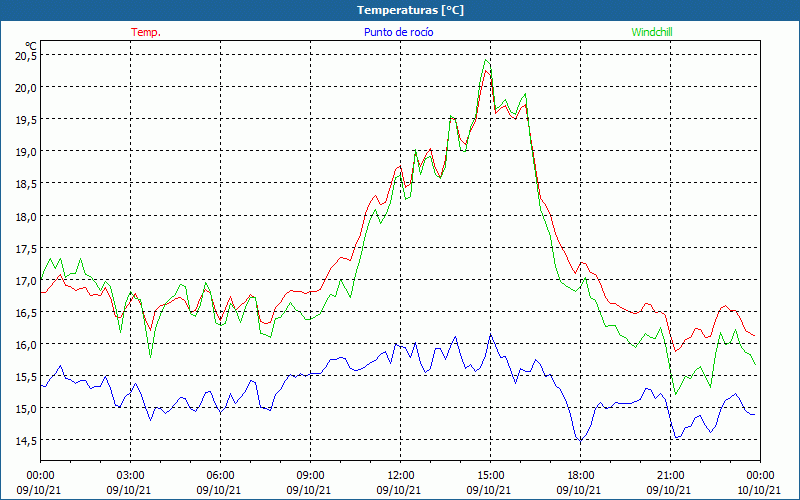Image resolution: width=800 pixels, height=500 pixels.
Task: Click the 14,5 y-axis value
Action: (x=26, y=441)
